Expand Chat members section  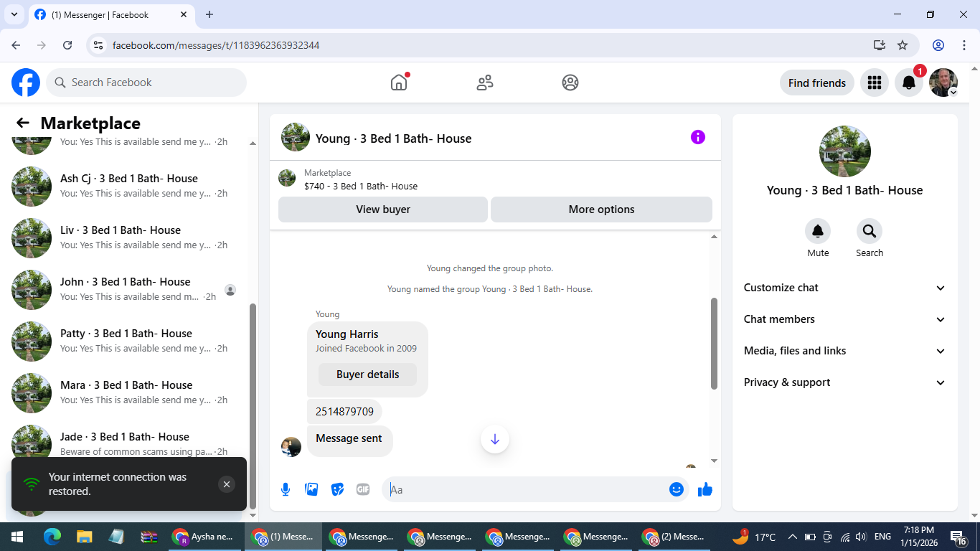click(845, 319)
